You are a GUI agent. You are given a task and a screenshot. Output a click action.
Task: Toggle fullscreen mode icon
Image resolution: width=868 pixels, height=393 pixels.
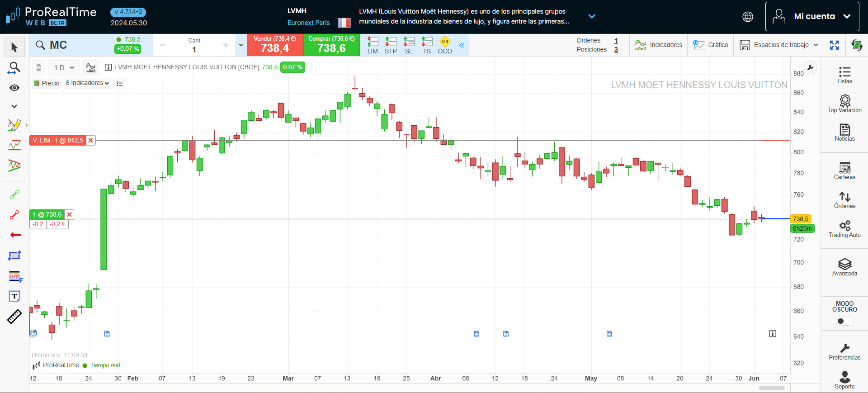pos(835,45)
